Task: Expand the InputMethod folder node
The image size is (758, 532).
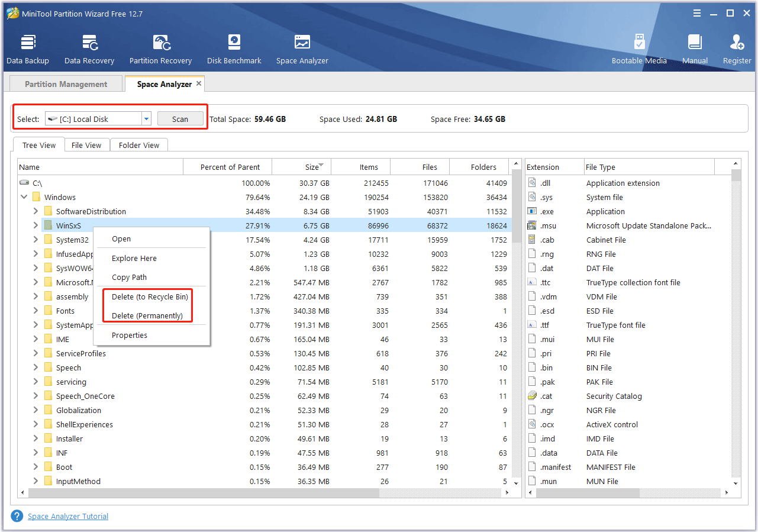Action: [36, 481]
